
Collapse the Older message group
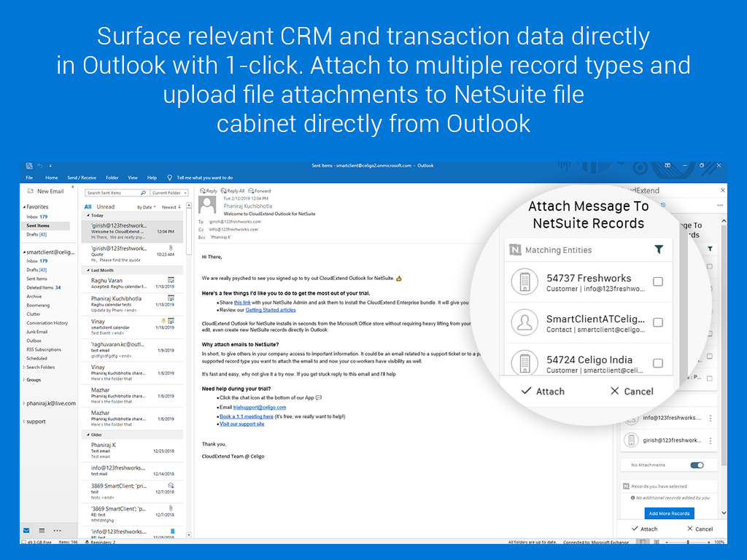(x=88, y=435)
